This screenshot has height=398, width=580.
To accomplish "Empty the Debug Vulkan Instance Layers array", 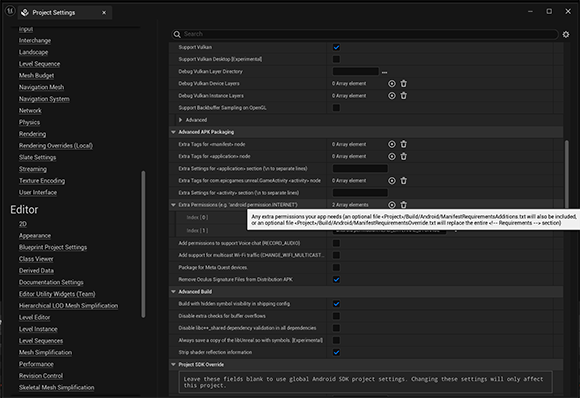I will 404,96.
